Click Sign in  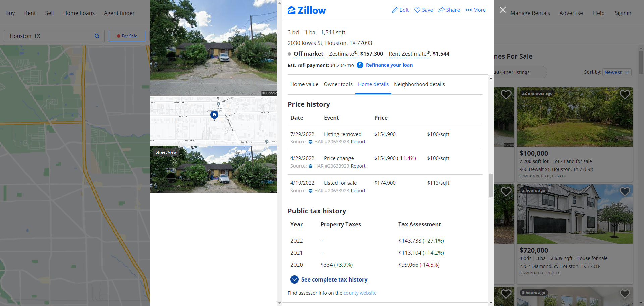coord(623,13)
